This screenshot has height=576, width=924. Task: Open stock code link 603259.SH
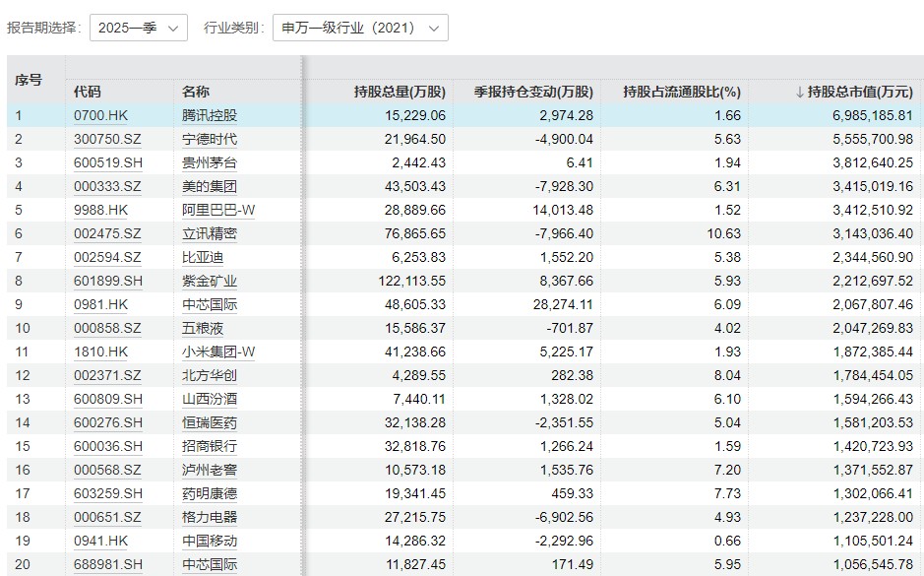108,493
